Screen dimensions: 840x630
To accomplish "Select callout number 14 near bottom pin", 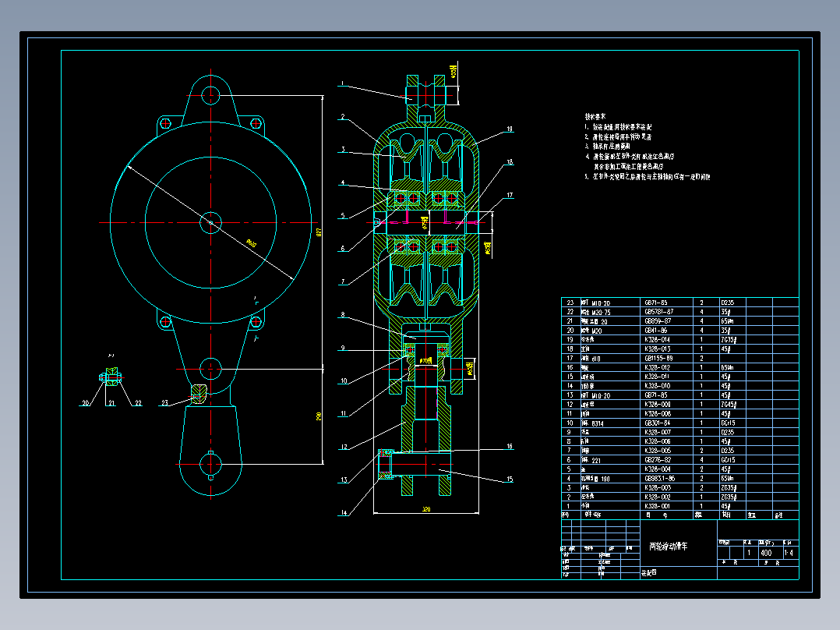I will 344,513.
